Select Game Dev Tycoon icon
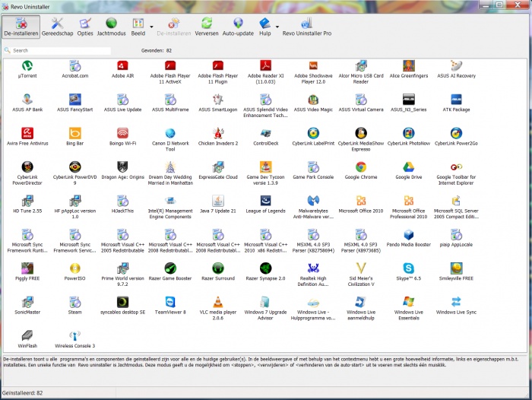This screenshot has height=400, width=532. point(266,167)
